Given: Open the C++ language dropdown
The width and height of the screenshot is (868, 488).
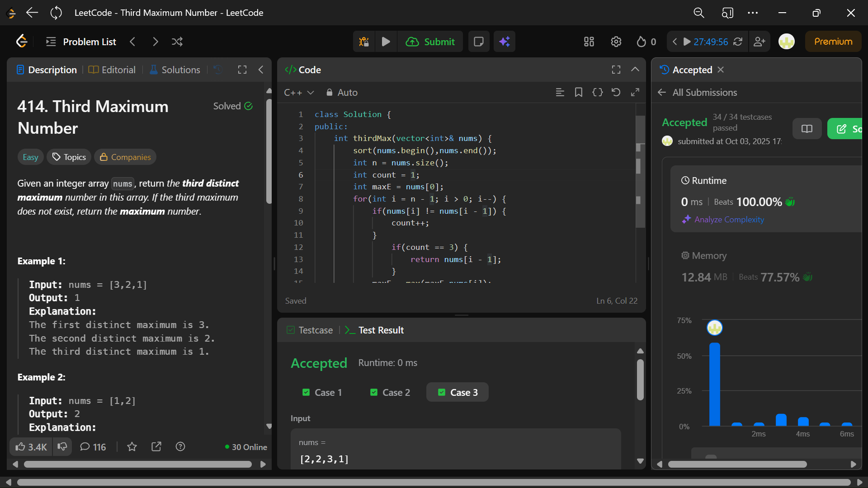Looking at the screenshot, I should point(298,92).
